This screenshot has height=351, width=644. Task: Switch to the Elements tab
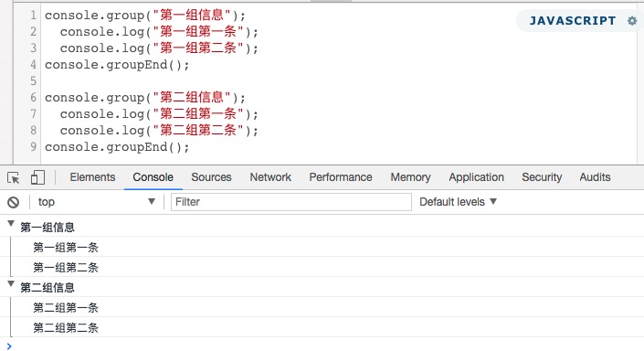(92, 177)
